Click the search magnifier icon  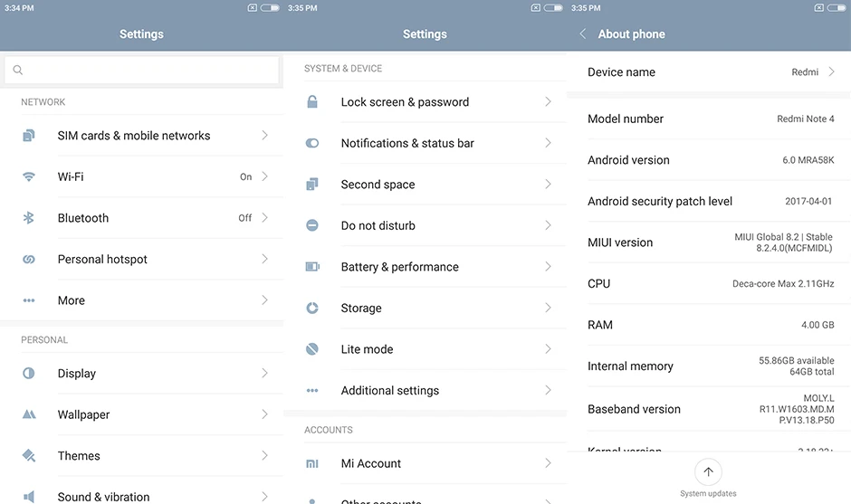[18, 70]
